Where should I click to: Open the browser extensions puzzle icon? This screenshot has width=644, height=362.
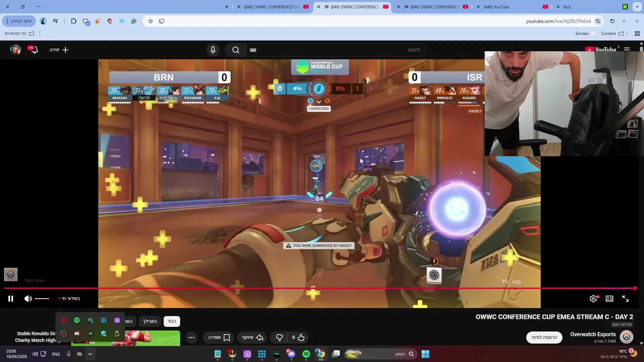(73, 21)
